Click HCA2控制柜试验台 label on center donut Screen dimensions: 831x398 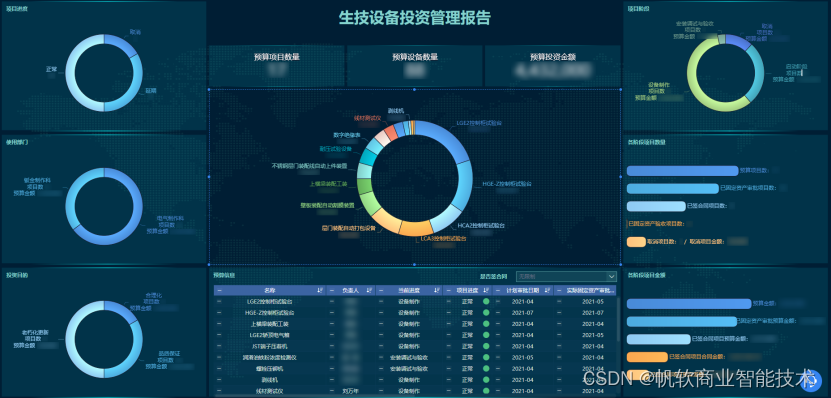coord(481,225)
